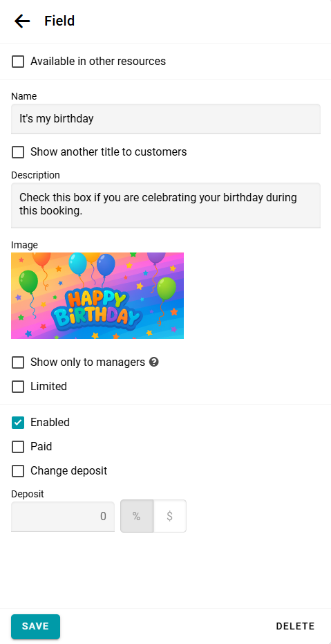Open the Show only to managers help icon

click(154, 362)
